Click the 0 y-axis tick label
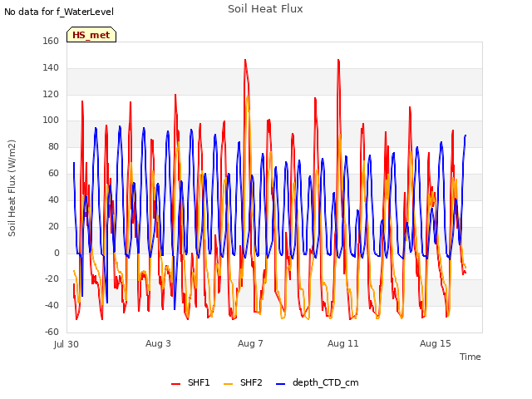 57,253
